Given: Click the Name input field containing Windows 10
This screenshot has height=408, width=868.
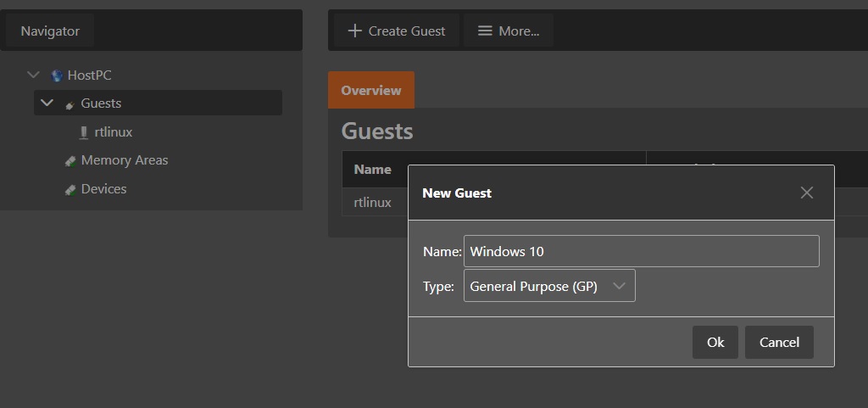Looking at the screenshot, I should point(641,251).
